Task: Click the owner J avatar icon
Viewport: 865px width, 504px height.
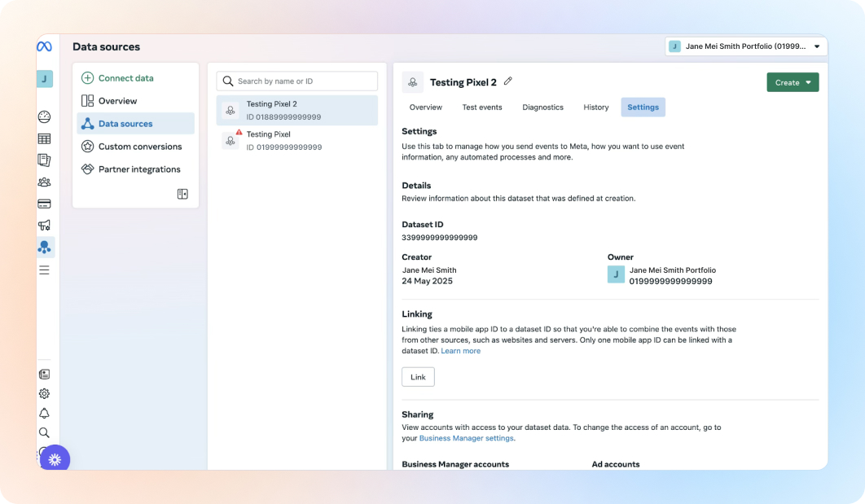Action: (616, 274)
